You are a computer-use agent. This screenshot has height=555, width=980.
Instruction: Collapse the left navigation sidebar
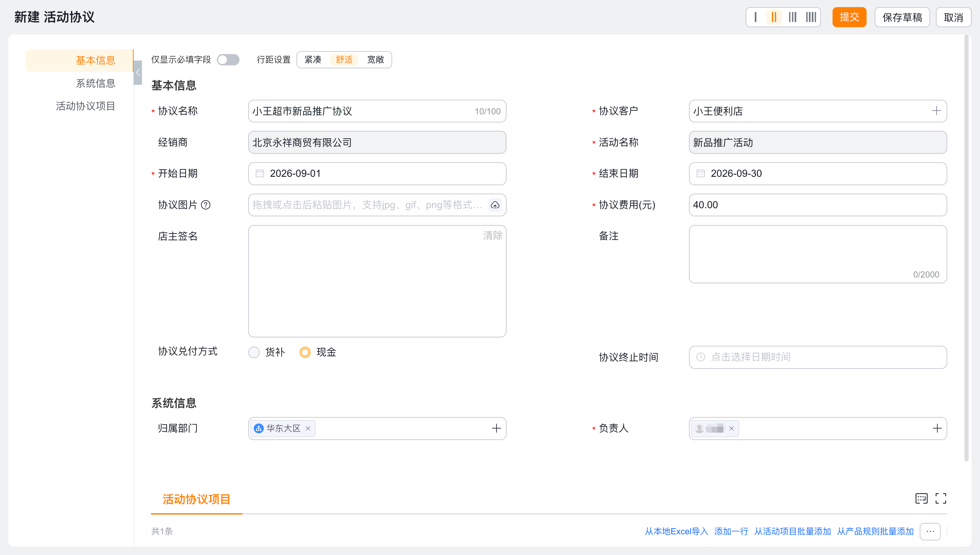click(138, 73)
